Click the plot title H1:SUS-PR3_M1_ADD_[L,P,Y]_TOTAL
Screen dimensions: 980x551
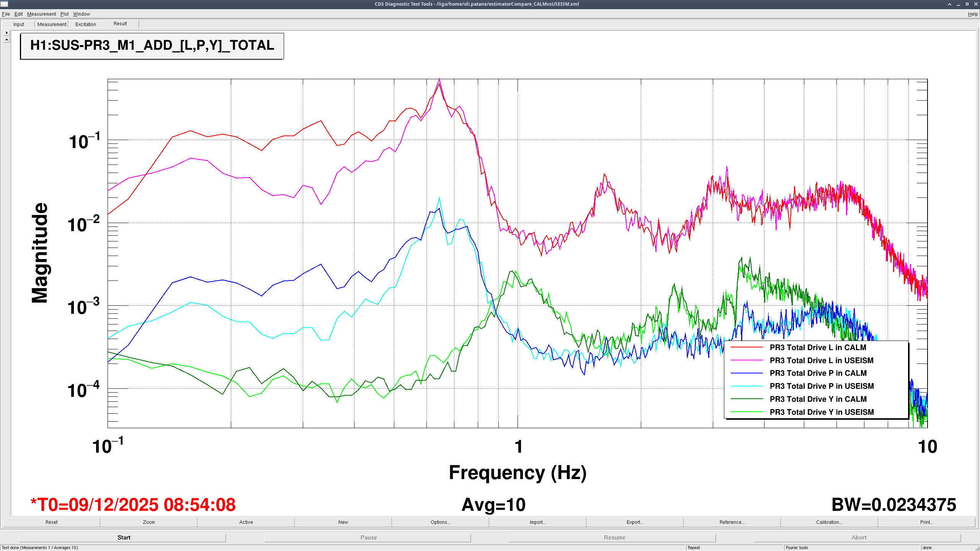tap(152, 46)
